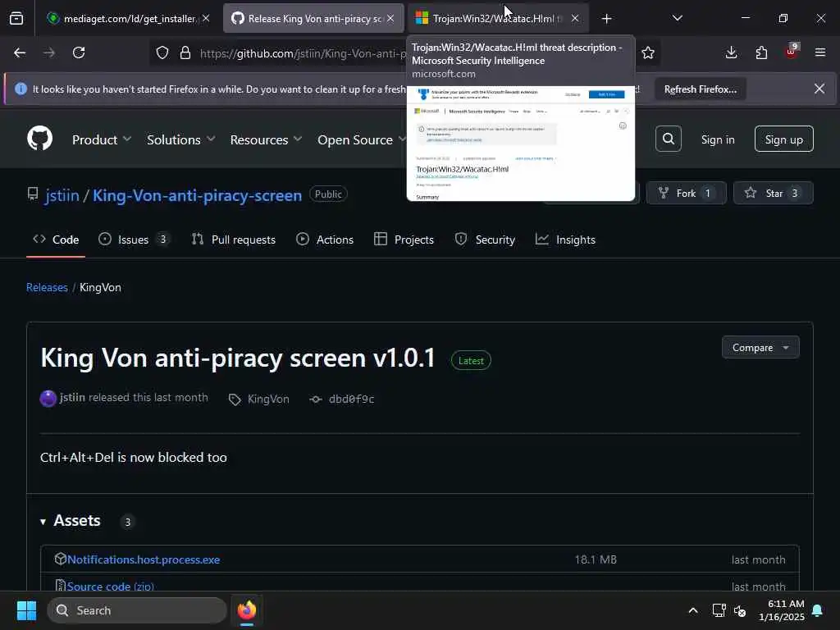Open the notifications bell icon
The width and height of the screenshot is (840, 630).
[818, 610]
